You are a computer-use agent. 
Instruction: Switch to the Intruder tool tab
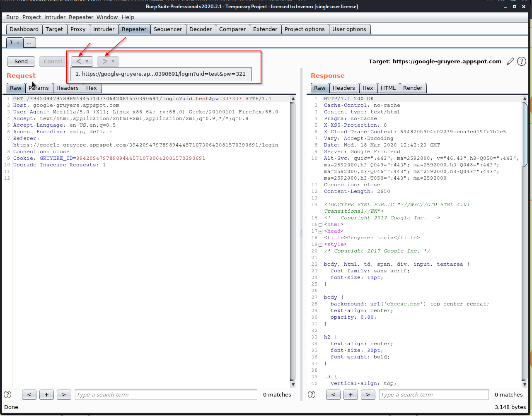104,29
